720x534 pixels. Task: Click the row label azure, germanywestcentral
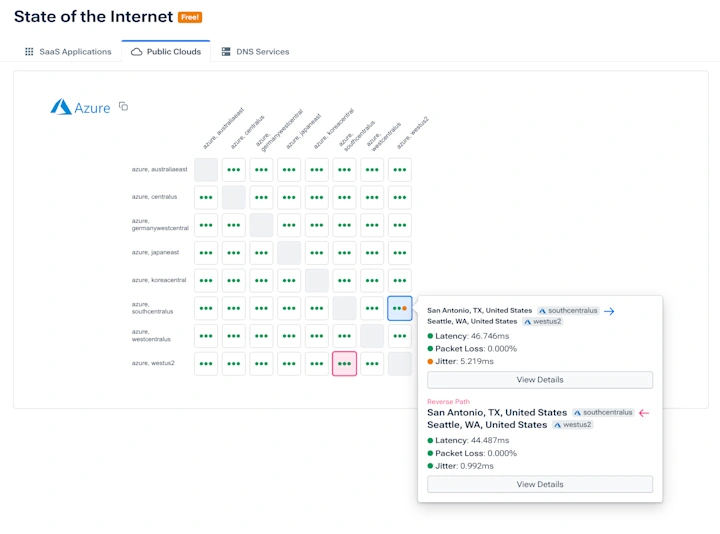tap(160, 225)
